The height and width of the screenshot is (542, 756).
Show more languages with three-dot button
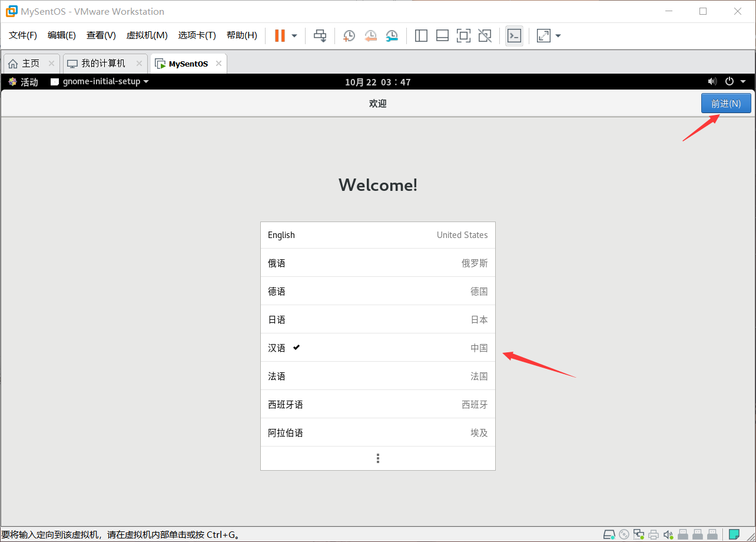pyautogui.click(x=378, y=458)
